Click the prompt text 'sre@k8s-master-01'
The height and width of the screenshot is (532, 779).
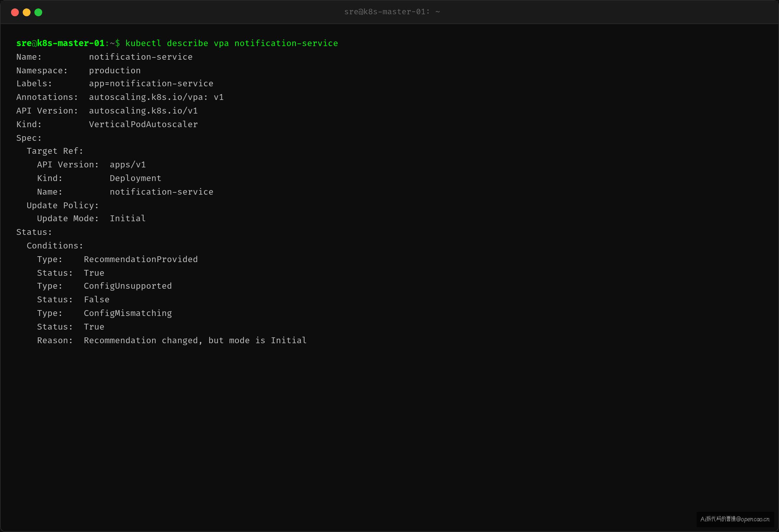(x=60, y=43)
